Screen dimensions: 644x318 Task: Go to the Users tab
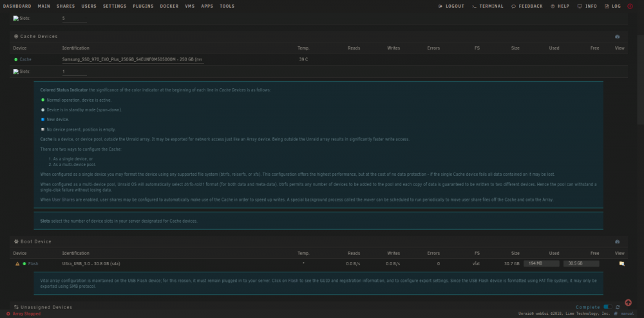(x=89, y=6)
